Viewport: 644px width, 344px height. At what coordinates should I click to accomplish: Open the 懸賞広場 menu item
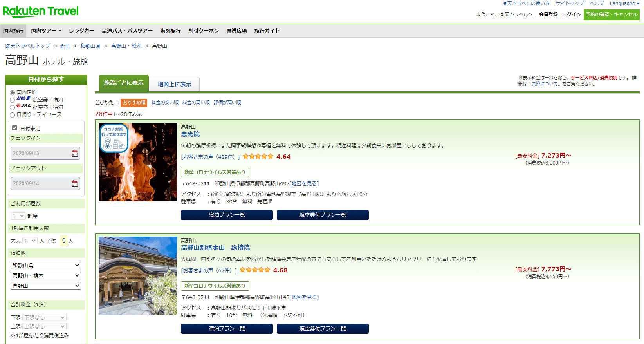236,31
